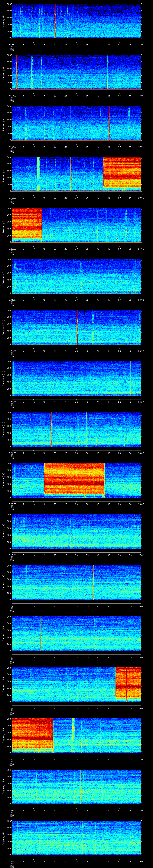Click the '28:00' end-of-minute label
The image size is (153, 868).
coord(141,606)
